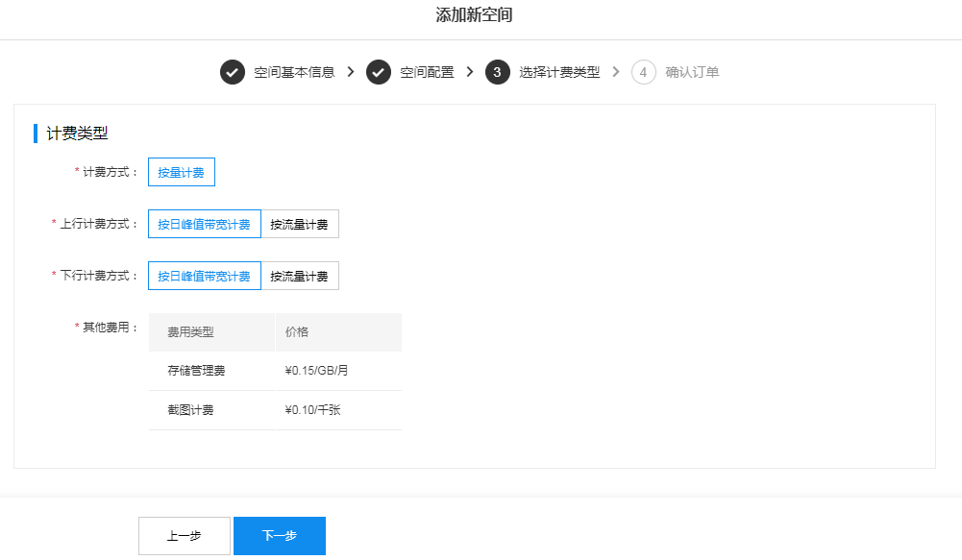The width and height of the screenshot is (962, 560).
Task: Choose 按日峰值带宽计费 for 下行计费方式
Action: point(205,276)
